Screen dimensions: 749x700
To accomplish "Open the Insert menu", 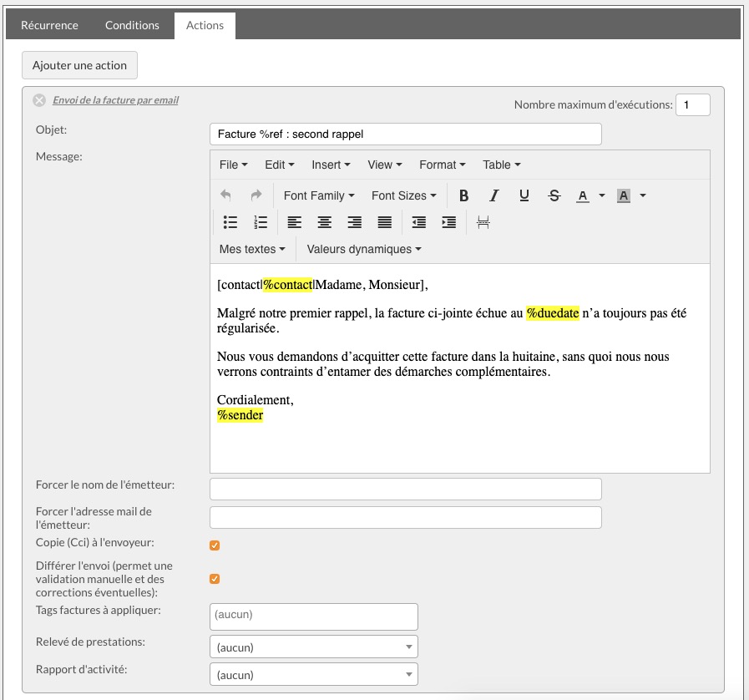I will click(331, 165).
